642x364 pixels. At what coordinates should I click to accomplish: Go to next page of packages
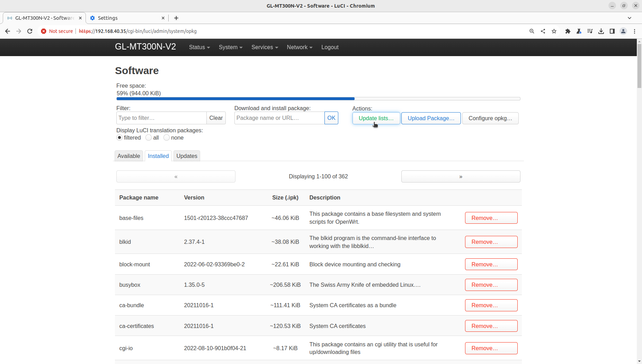[461, 177]
